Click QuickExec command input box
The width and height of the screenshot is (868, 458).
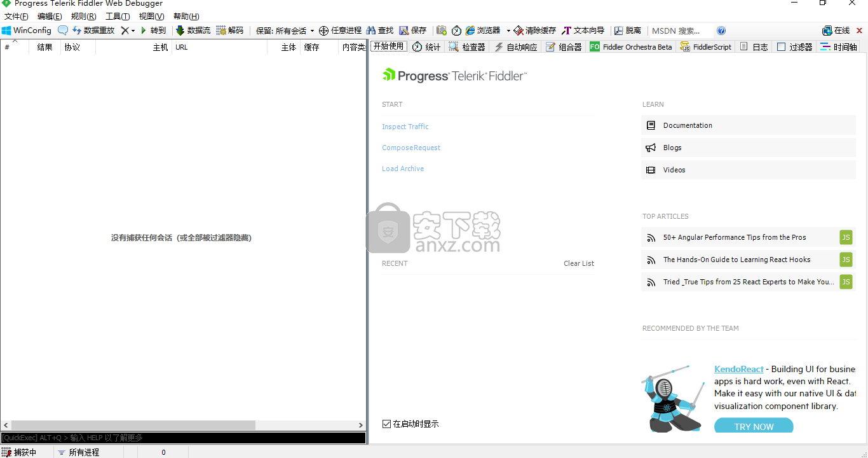(x=183, y=438)
